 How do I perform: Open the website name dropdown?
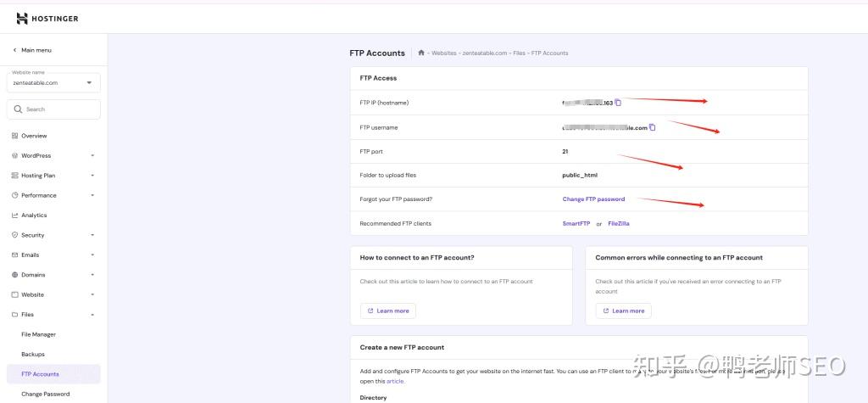tap(89, 82)
